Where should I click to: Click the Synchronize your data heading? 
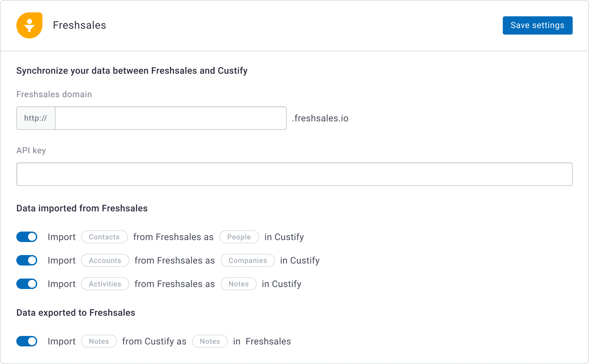[132, 70]
